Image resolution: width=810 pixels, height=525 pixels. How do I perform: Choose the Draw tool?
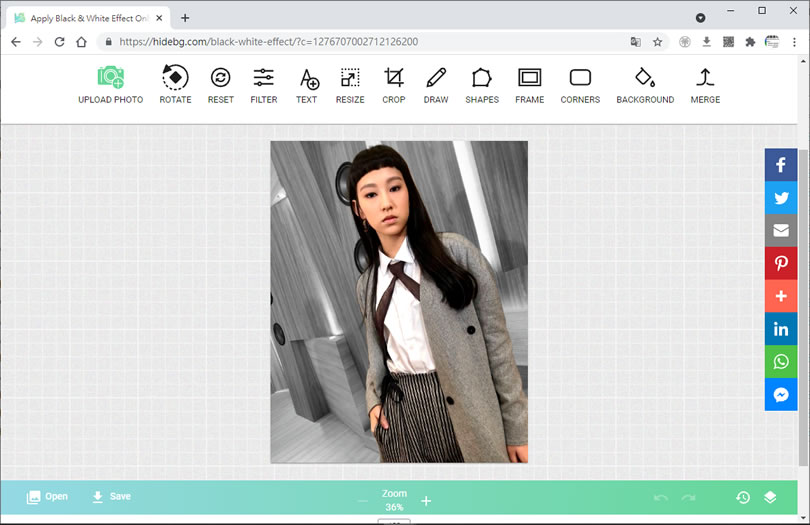(436, 85)
